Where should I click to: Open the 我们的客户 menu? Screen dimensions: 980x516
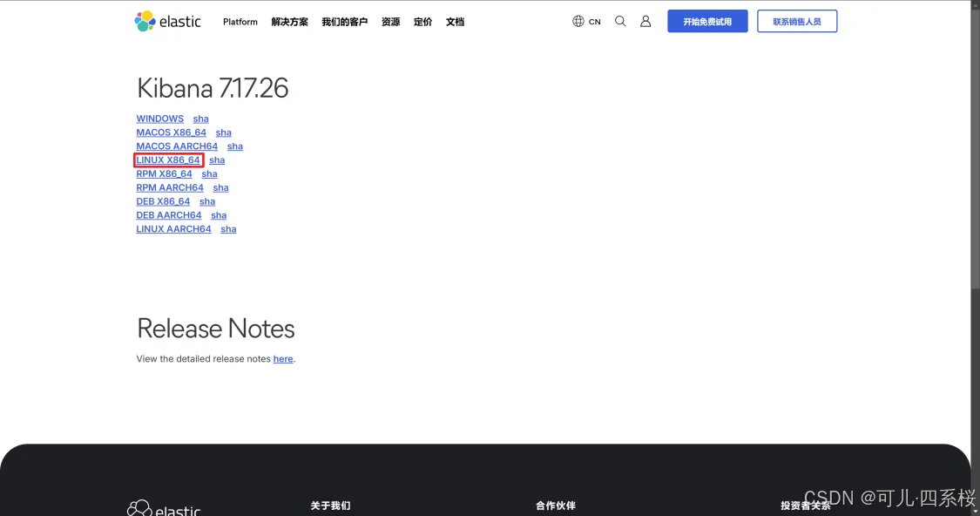[344, 22]
